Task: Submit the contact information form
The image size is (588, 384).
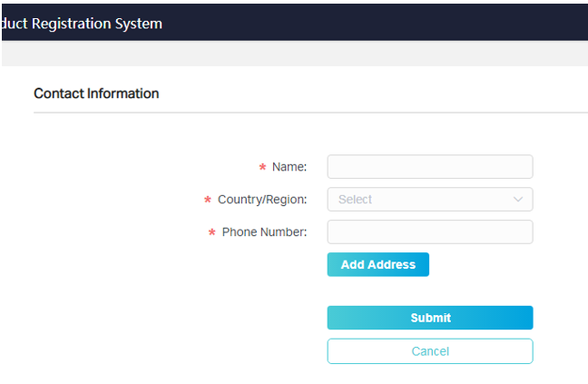Action: point(429,318)
